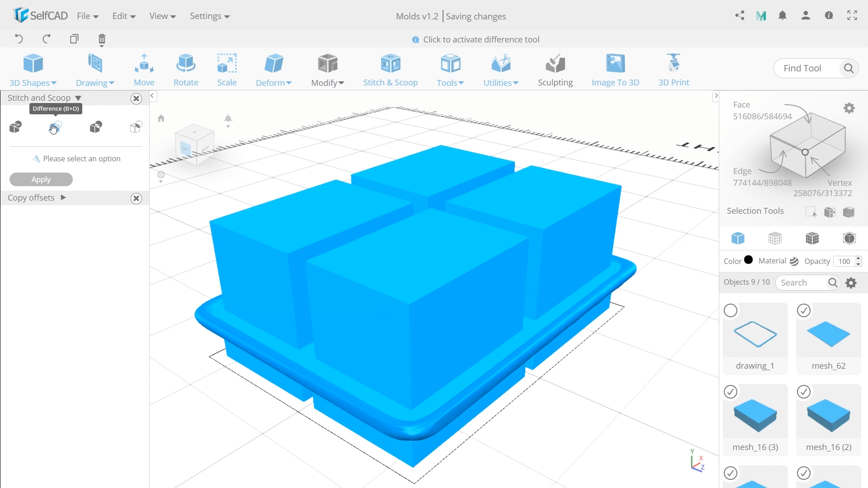Launch Image To 3D
This screenshot has height=488, width=868.
616,70
